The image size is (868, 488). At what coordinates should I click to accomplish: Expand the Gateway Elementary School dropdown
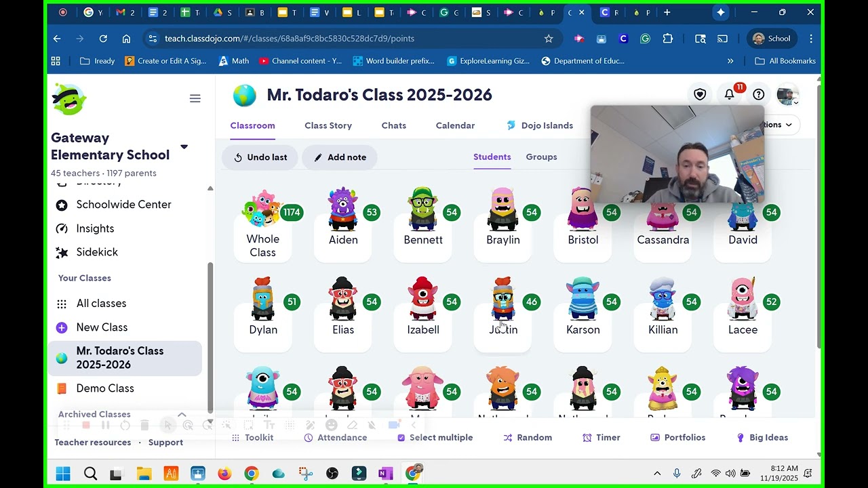pyautogui.click(x=184, y=146)
